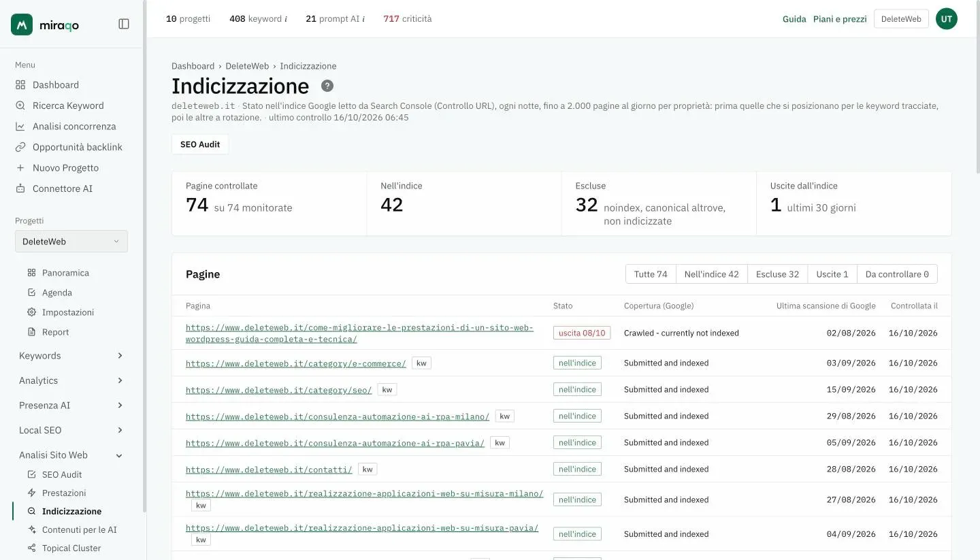The width and height of the screenshot is (980, 560).
Task: Click the Prestazioni lightning icon
Action: [31, 493]
